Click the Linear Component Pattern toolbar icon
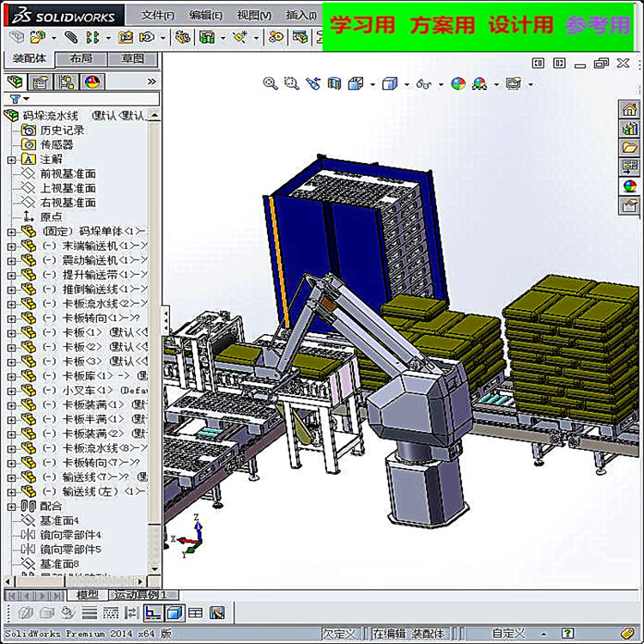The width and height of the screenshot is (644, 644). click(93, 38)
